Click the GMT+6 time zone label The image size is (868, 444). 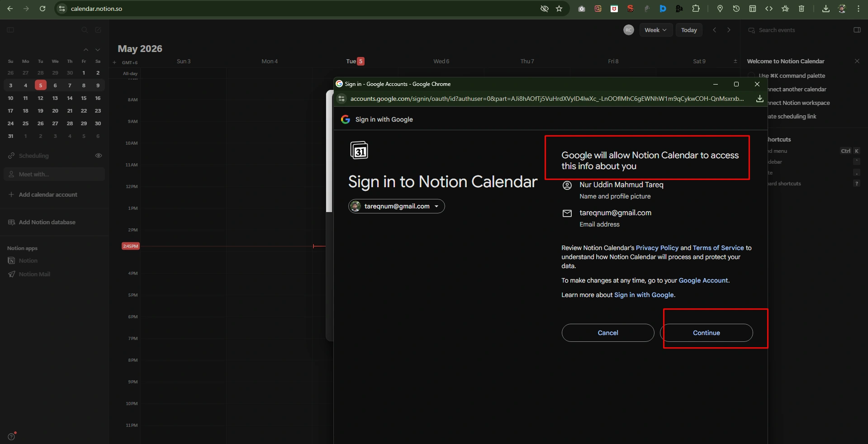pos(130,62)
